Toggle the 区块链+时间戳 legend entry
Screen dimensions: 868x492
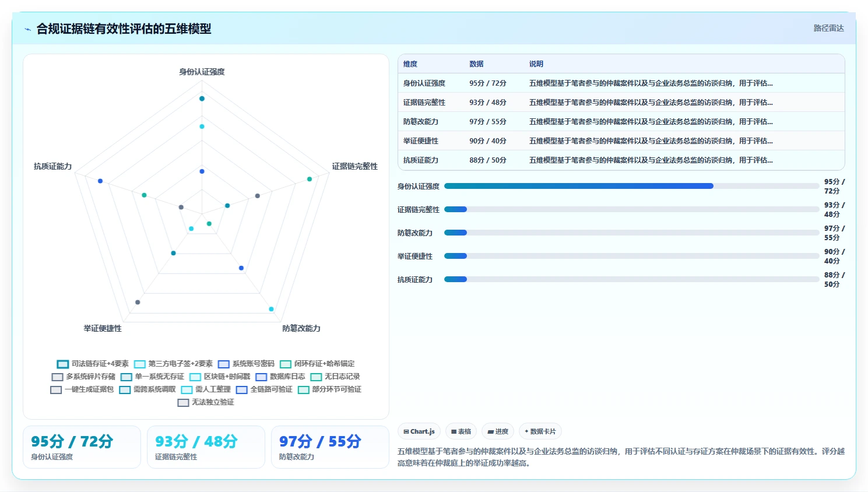220,377
